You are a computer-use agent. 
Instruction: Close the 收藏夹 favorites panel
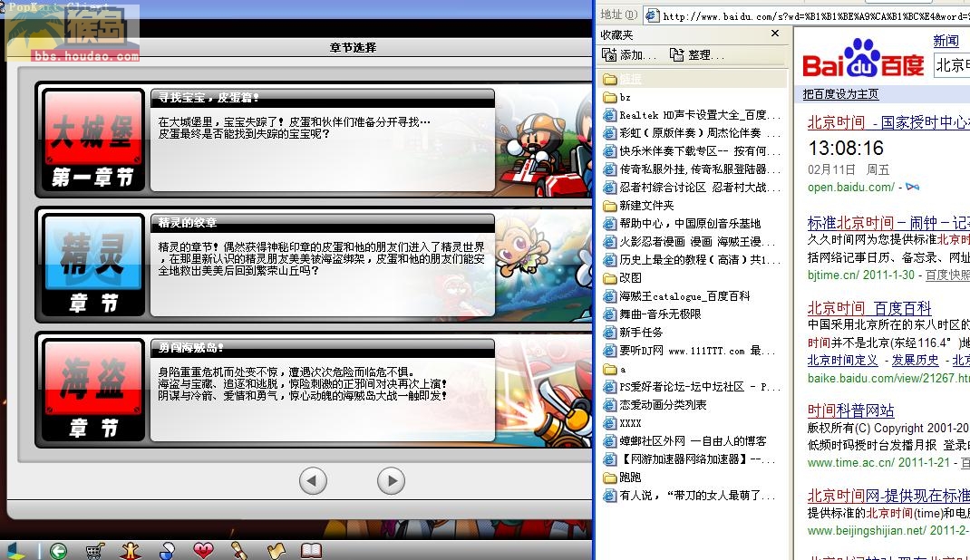pos(775,34)
